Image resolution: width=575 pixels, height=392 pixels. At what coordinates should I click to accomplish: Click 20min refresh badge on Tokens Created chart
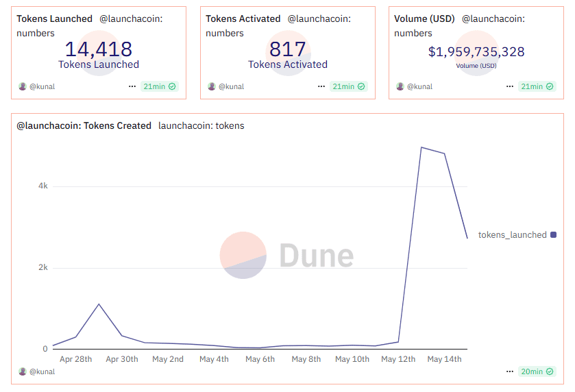click(537, 371)
